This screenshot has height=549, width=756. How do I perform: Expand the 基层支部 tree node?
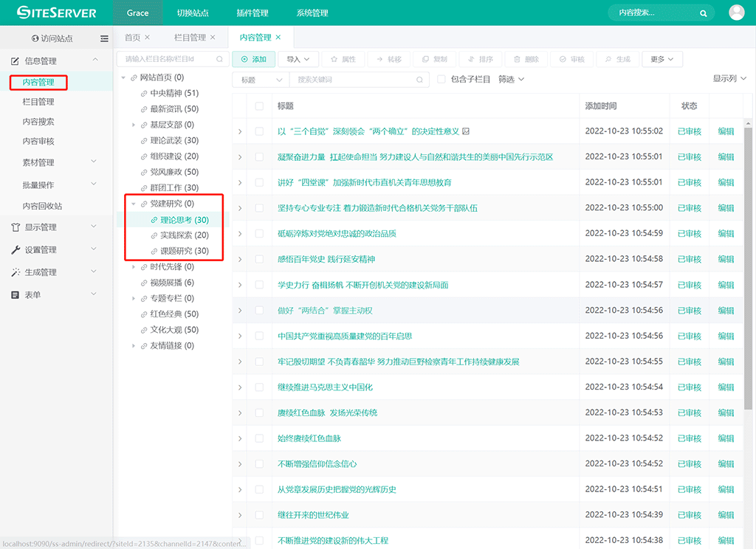click(134, 125)
